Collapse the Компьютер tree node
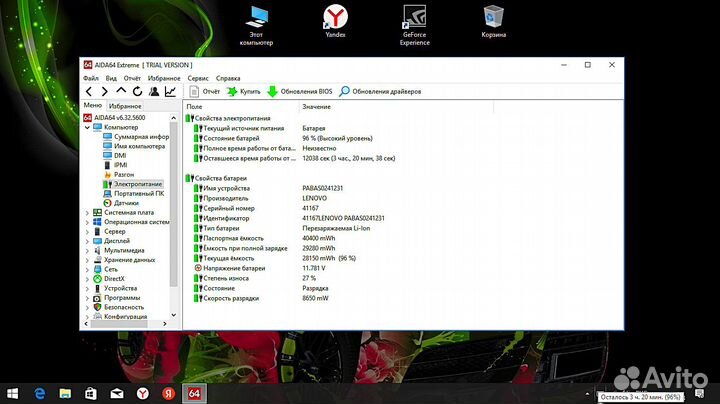Screen dimensions: 720x404 87,127
